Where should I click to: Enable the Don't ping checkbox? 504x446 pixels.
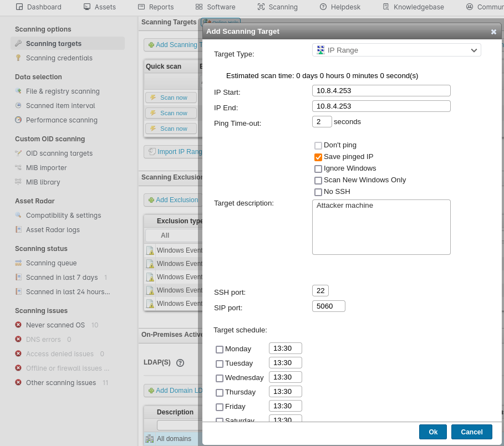coord(318,146)
